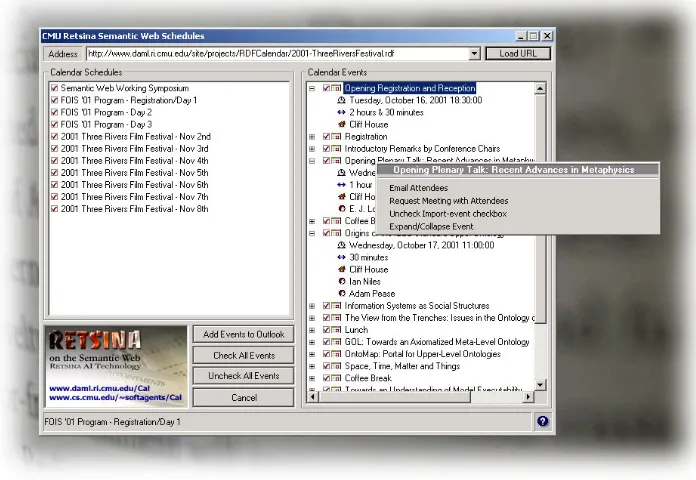Toggle FOIS '01 Program - Registration/Day 1 checkbox

click(55, 100)
